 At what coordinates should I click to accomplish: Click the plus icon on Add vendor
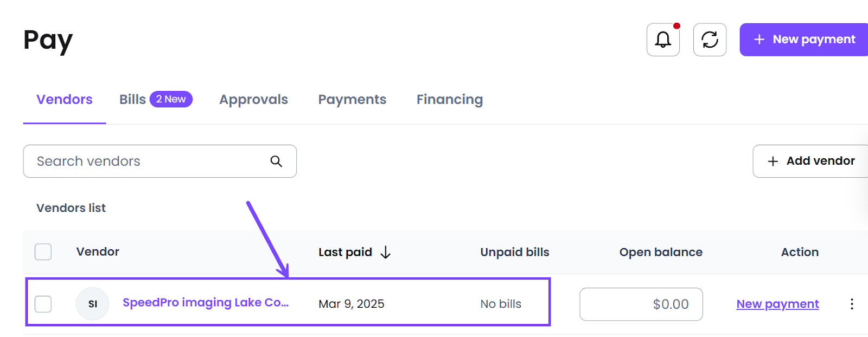click(x=773, y=161)
